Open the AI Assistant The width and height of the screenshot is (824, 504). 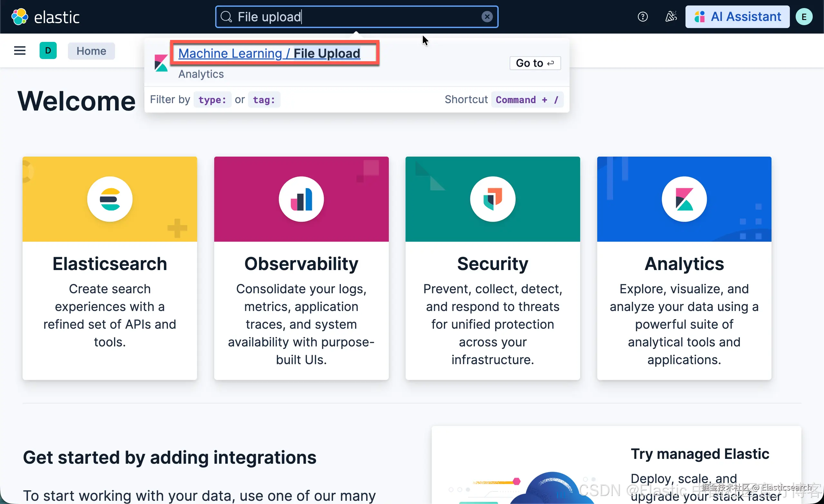(x=737, y=17)
